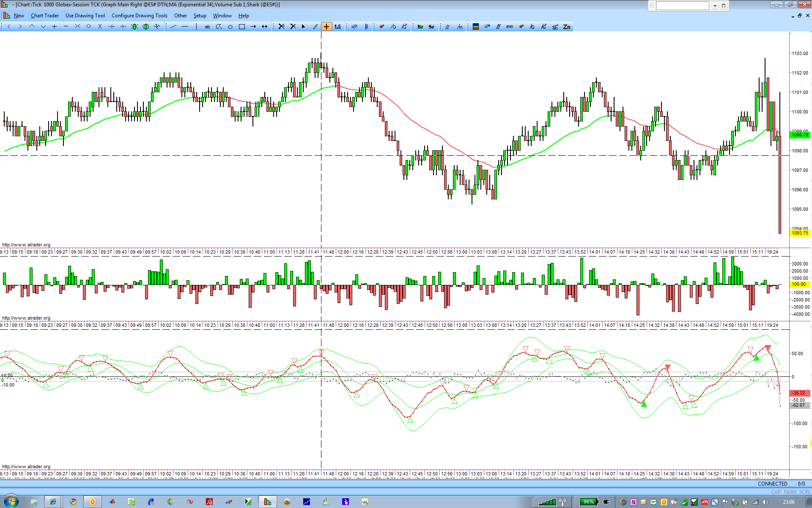This screenshot has height=508, width=812.
Task: Select the vertical line drawing tool
Action: [x=196, y=27]
